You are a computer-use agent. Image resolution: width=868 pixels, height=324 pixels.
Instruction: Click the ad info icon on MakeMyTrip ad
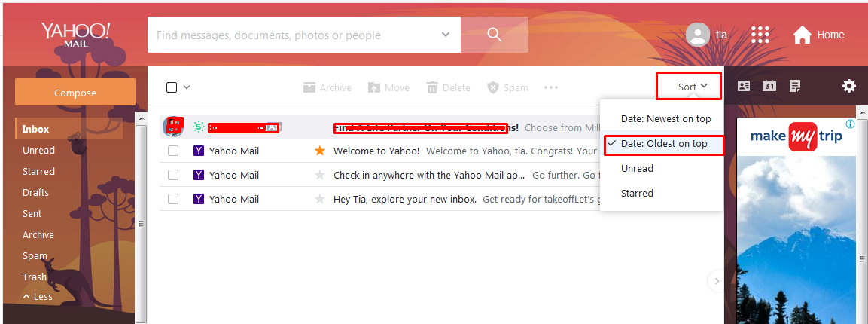point(850,124)
